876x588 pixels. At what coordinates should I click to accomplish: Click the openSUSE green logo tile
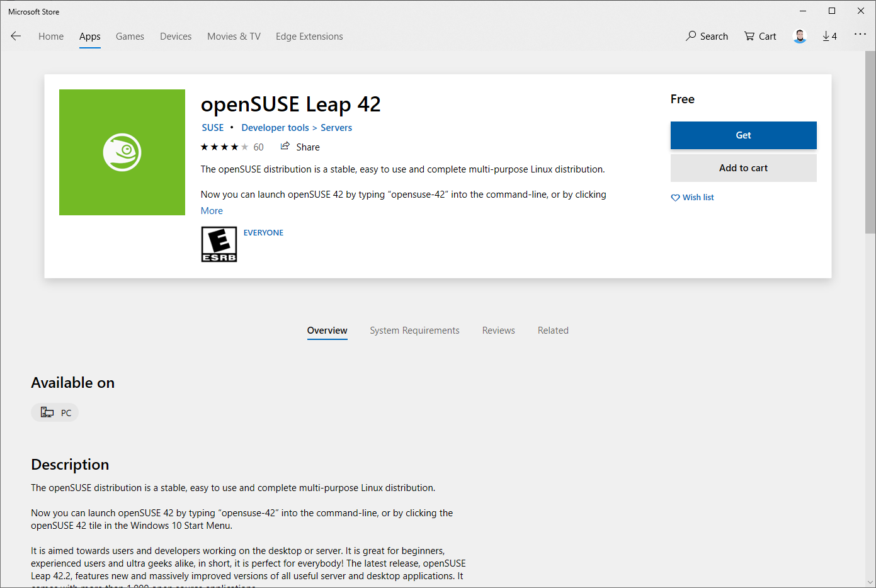(122, 152)
